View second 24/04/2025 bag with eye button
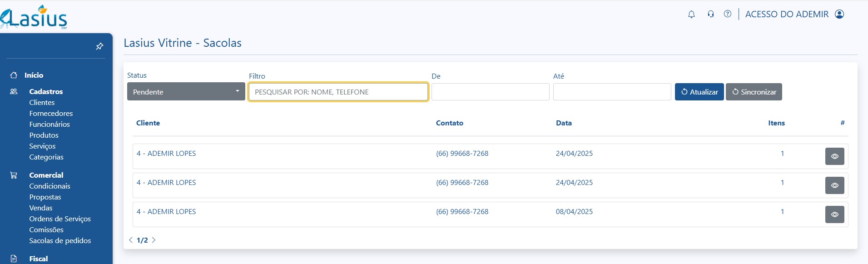This screenshot has height=264, width=868. point(834,185)
